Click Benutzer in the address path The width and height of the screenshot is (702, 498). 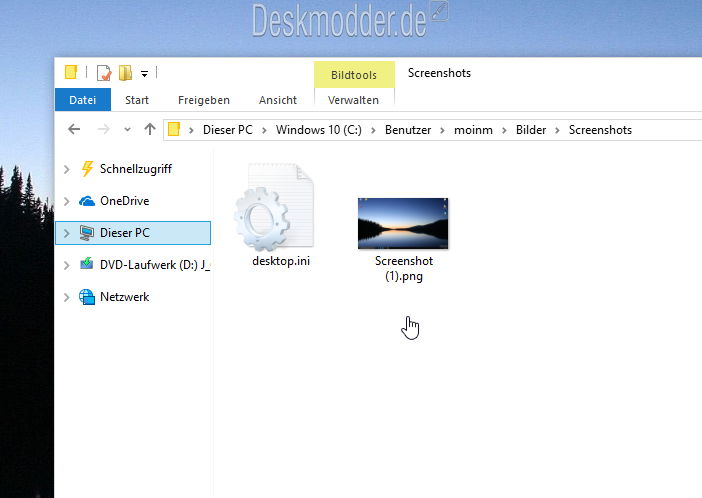click(x=408, y=130)
